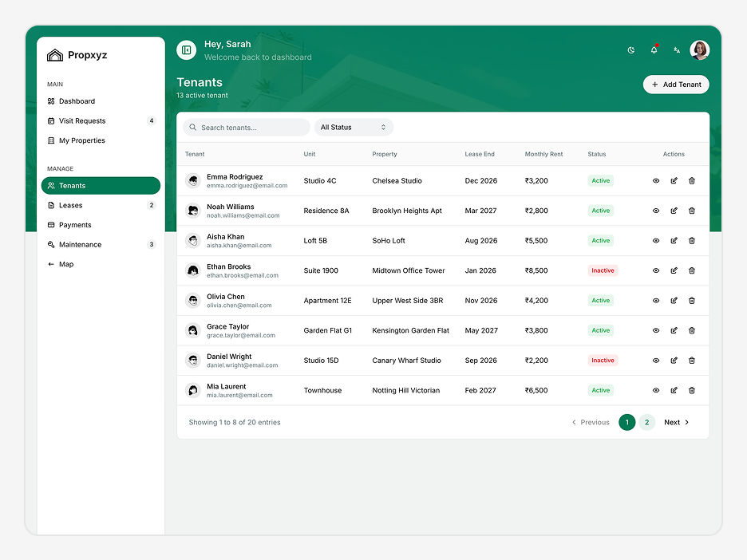This screenshot has width=747, height=560.
Task: Switch to dark mode with moon icon
Action: point(631,50)
